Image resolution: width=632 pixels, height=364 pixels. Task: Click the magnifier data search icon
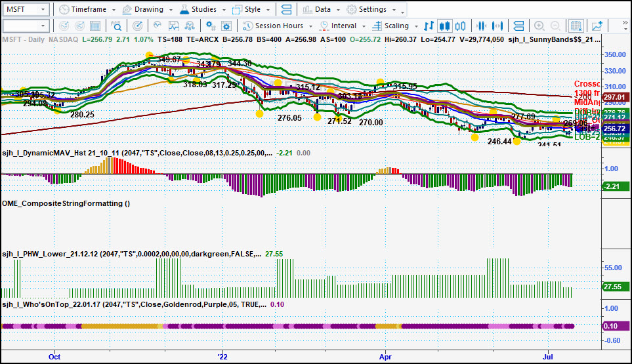[x=116, y=26]
